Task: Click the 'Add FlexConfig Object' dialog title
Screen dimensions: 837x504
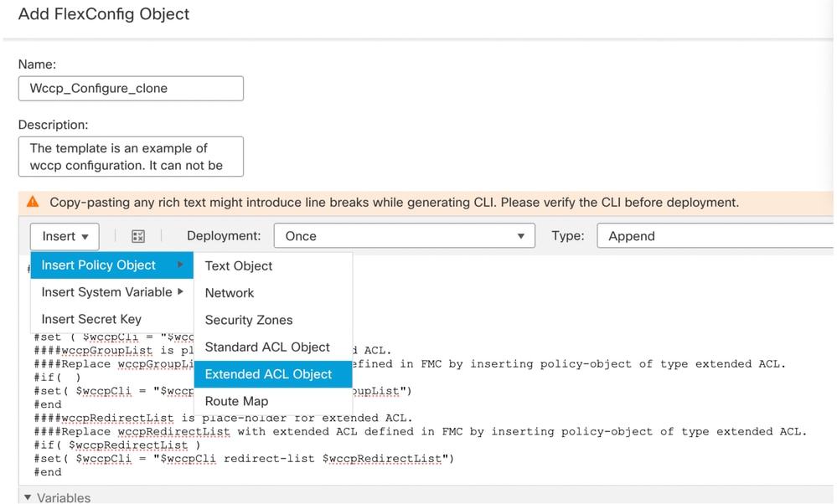Action: point(104,14)
